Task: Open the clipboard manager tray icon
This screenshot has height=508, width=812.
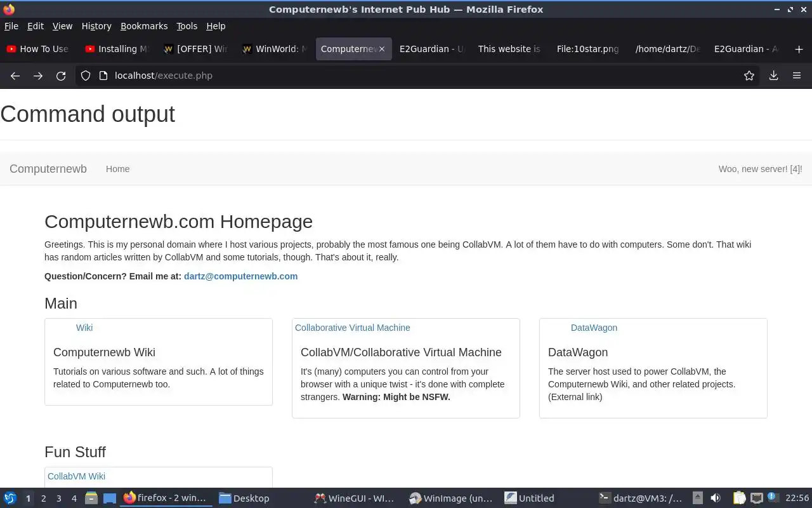Action: [x=740, y=498]
